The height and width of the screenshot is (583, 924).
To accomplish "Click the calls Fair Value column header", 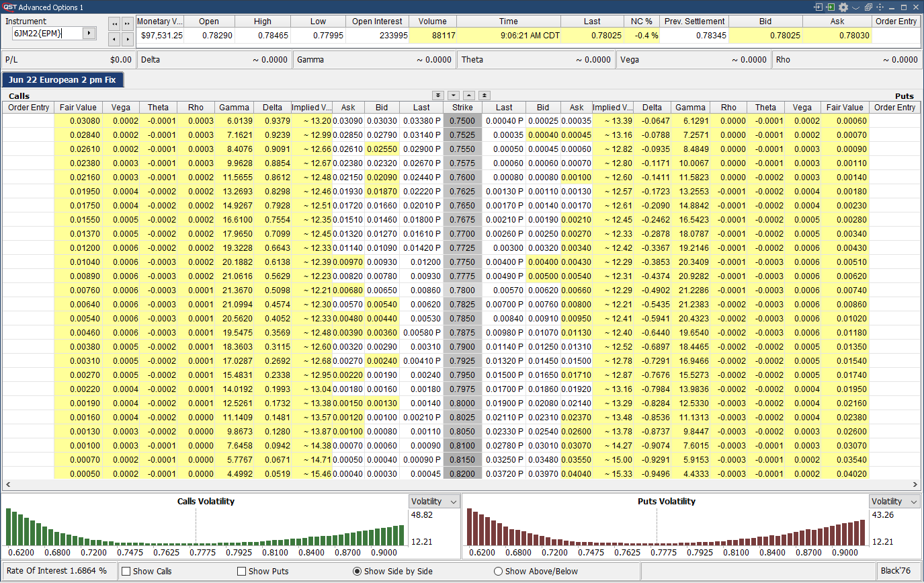I will pyautogui.click(x=78, y=108).
